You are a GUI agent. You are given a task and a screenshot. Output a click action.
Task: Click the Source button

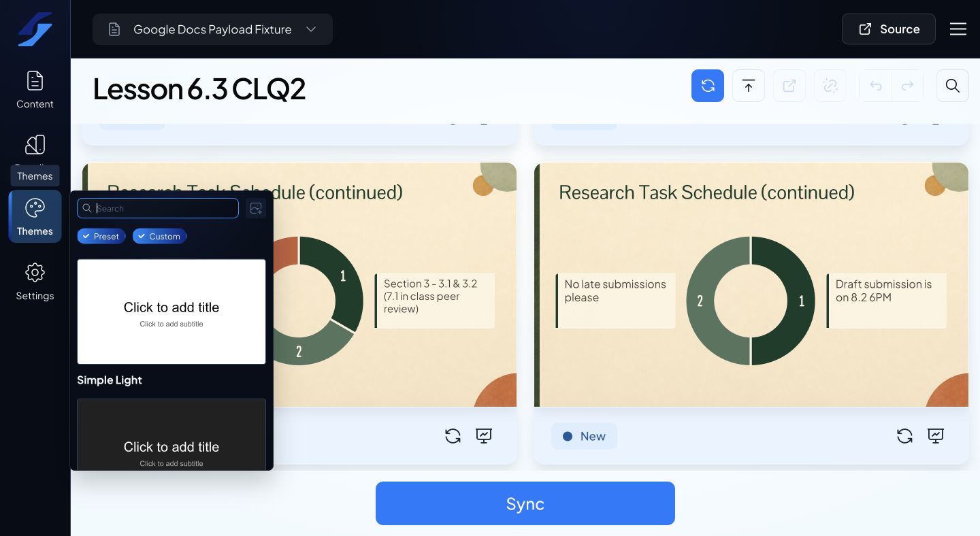point(889,29)
